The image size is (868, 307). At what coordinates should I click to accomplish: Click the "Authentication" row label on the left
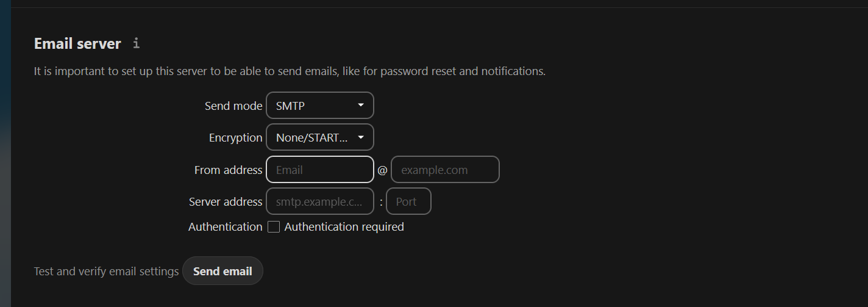[x=226, y=227]
